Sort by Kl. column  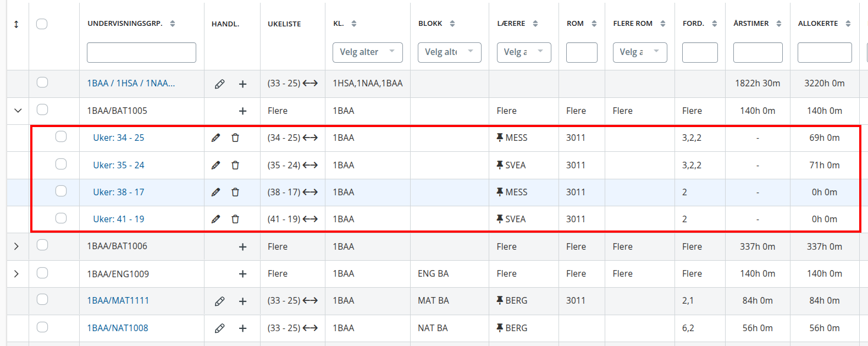click(354, 24)
